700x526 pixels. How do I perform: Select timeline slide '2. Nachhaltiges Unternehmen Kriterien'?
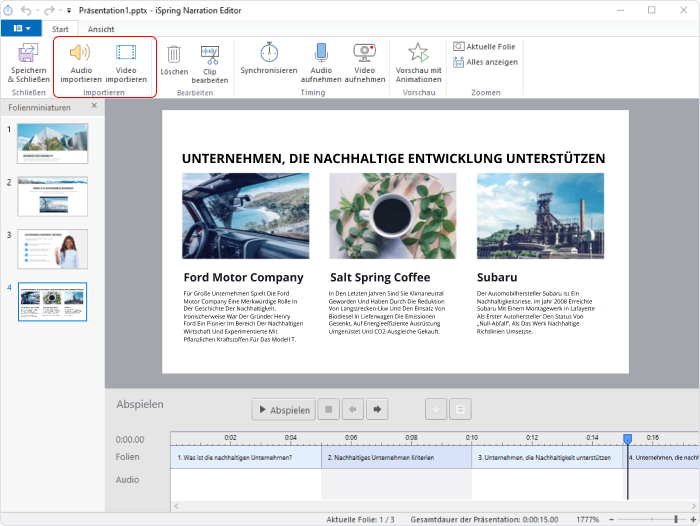[x=396, y=457]
